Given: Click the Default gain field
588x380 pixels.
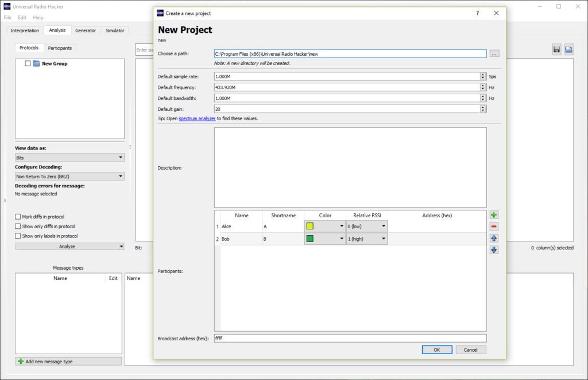Looking at the screenshot, I should 347,109.
